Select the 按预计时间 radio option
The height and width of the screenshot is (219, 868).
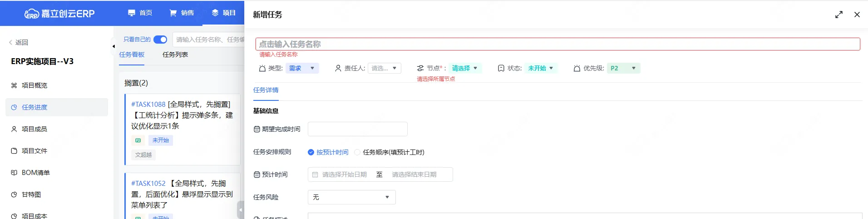311,152
